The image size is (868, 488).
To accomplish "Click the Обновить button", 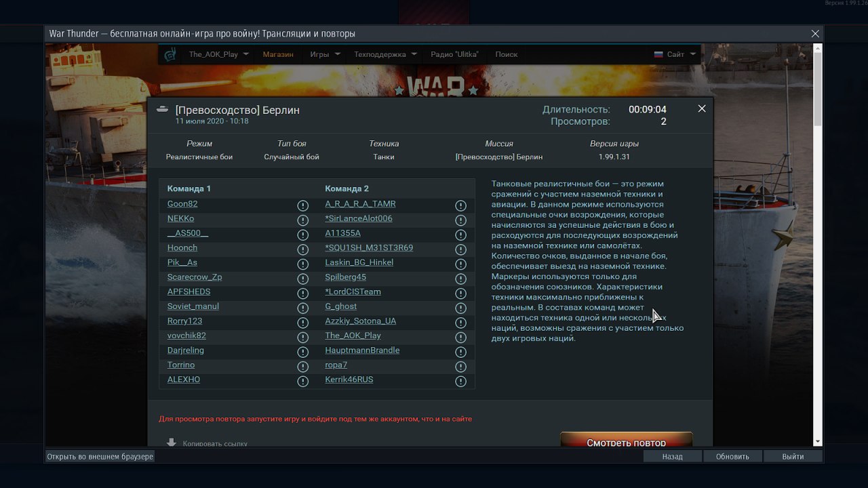I will 732,456.
